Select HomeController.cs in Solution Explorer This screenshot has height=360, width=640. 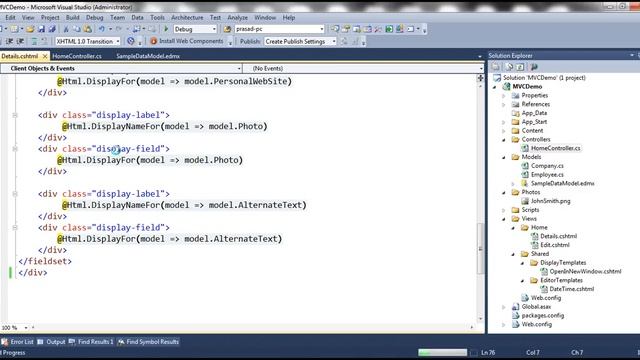point(556,148)
